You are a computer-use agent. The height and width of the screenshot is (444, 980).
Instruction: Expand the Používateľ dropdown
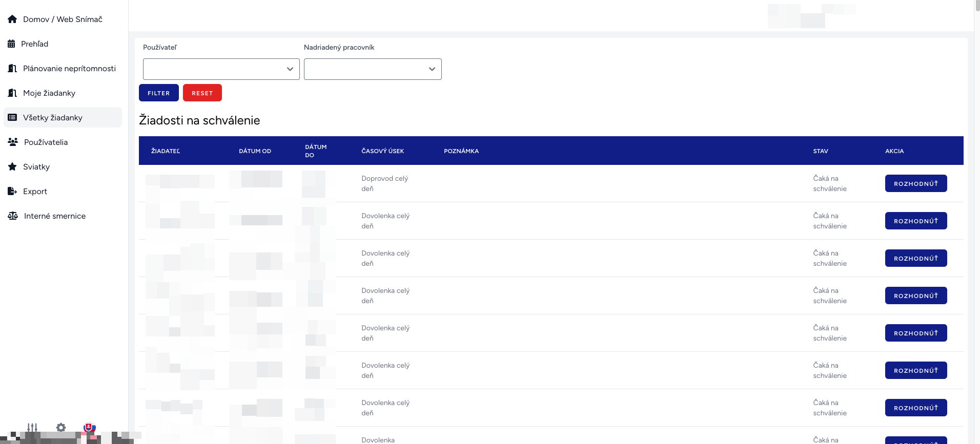point(221,69)
